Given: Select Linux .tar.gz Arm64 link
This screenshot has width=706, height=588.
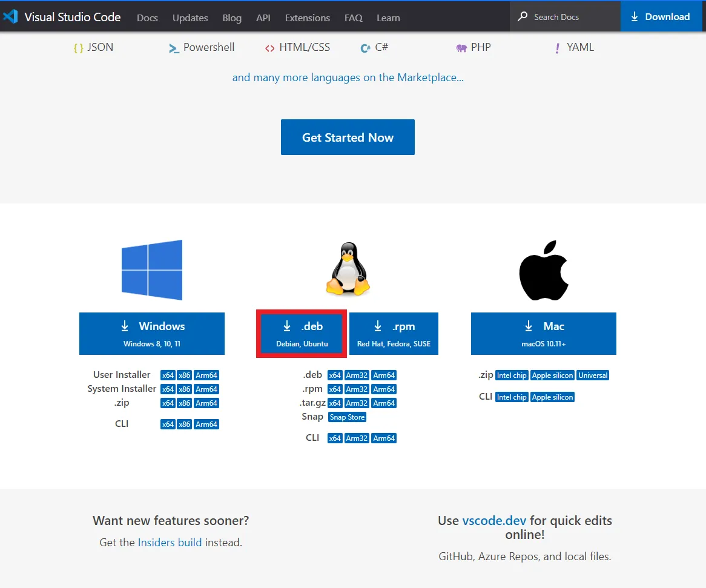Looking at the screenshot, I should pos(384,403).
